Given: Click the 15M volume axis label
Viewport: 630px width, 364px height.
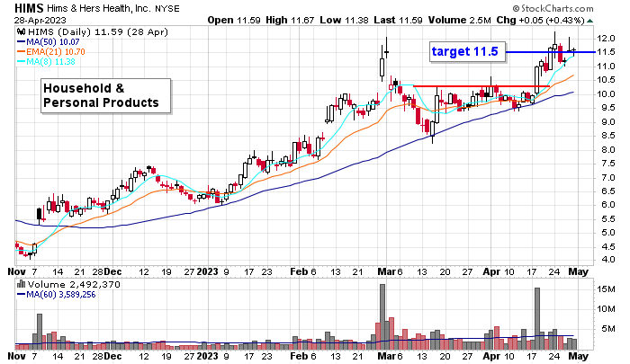Looking at the screenshot, I should [606, 289].
